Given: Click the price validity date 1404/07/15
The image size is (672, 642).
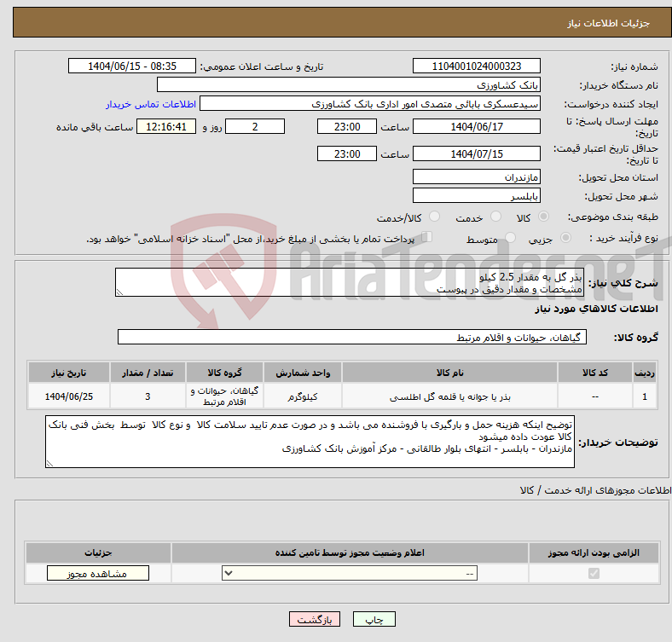Looking at the screenshot, I should coord(476,153).
